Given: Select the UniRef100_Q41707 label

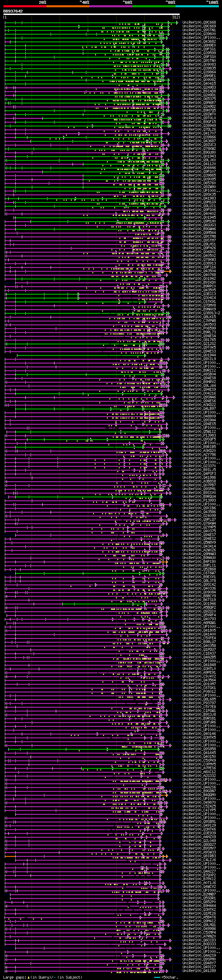Looking at the screenshot, I should coord(199,133).
